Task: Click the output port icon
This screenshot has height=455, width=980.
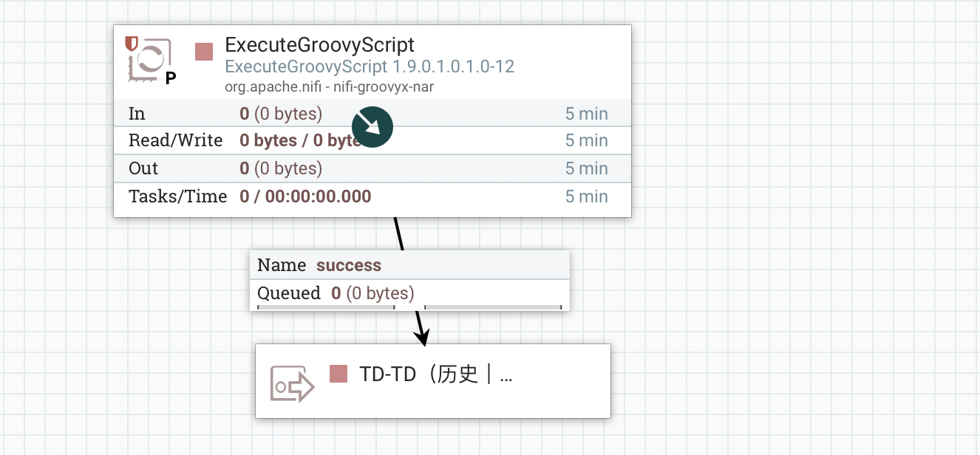Action: point(292,384)
